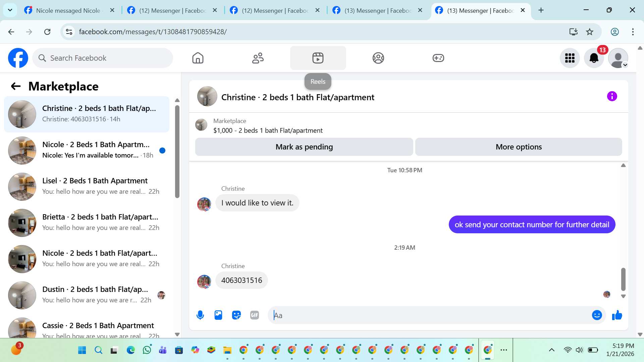Viewport: 644px width, 362px height.
Task: Click Mark as pending button
Action: [x=304, y=147]
